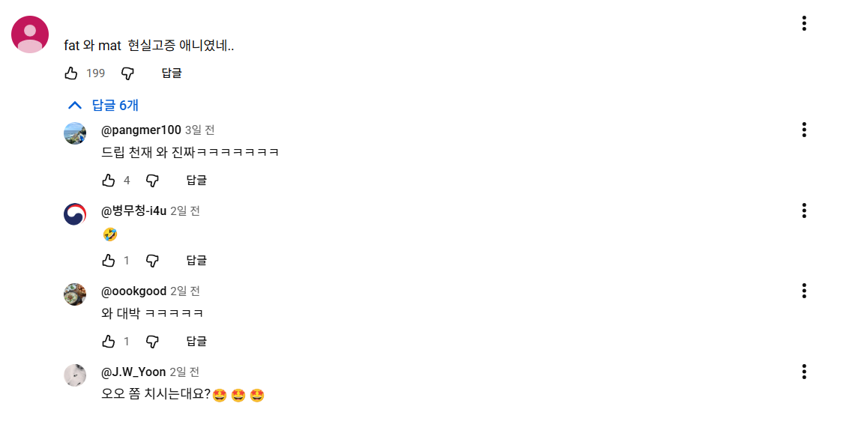Open the more options menu for the top comment
The image size is (868, 445).
click(x=804, y=23)
